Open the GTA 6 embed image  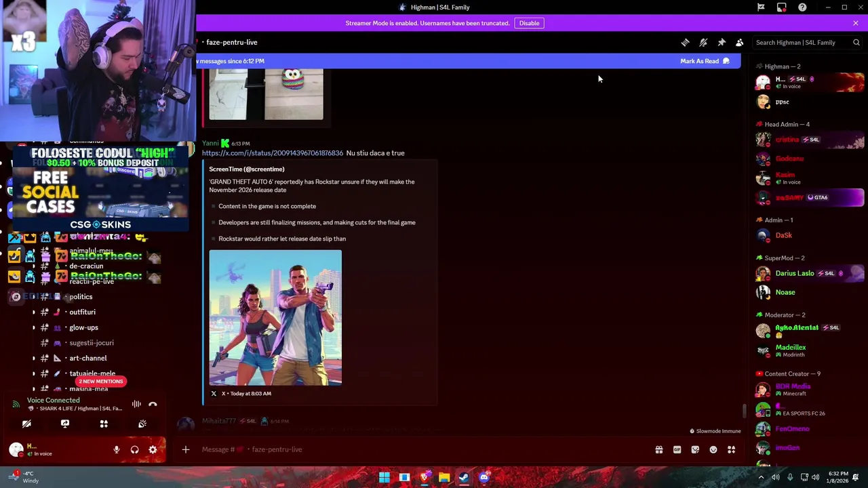[x=275, y=317]
